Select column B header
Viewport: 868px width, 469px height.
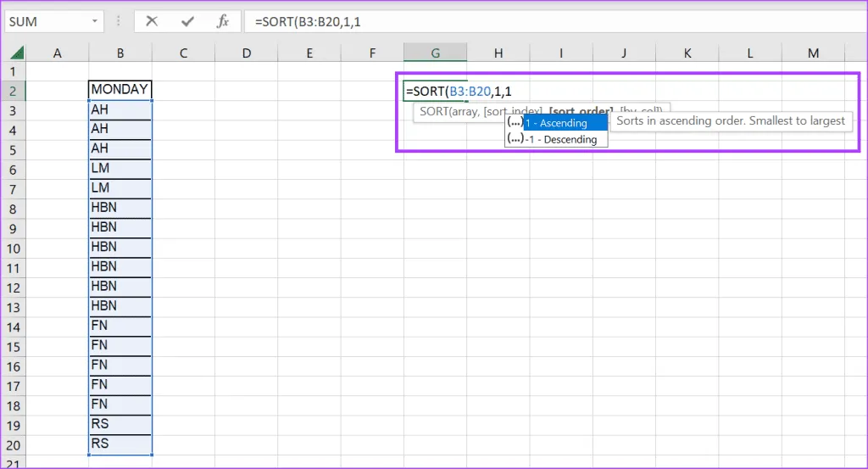[121, 53]
